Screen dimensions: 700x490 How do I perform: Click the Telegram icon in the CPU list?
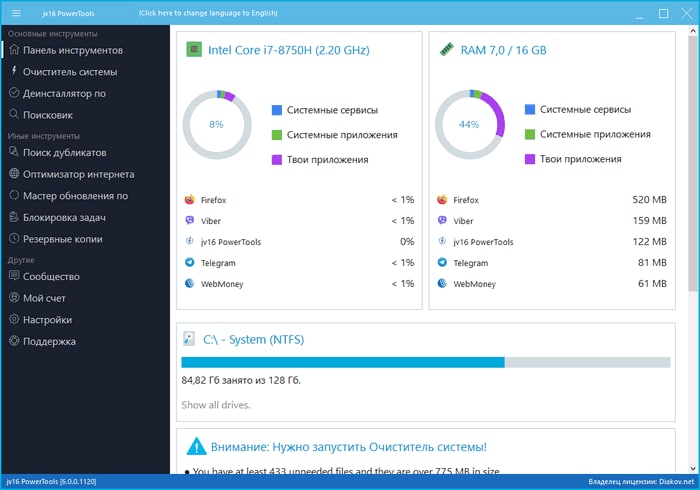click(190, 262)
